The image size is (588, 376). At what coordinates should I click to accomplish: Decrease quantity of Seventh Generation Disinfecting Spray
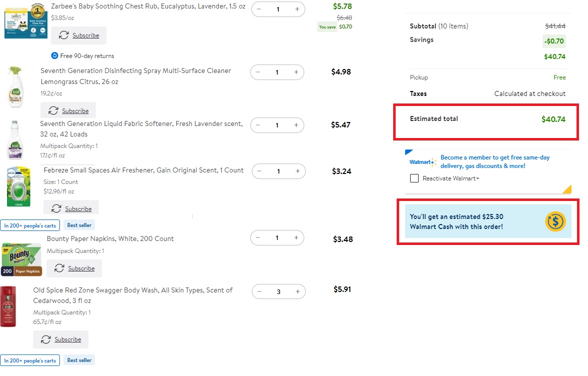(258, 72)
